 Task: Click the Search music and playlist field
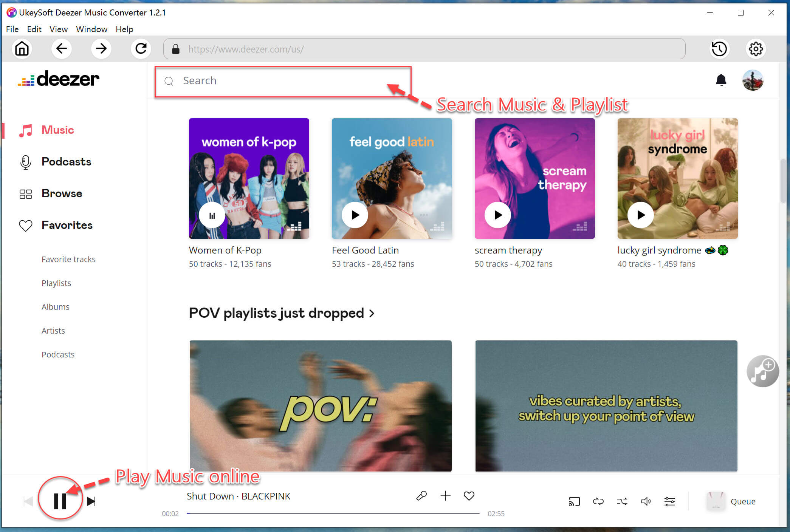pyautogui.click(x=285, y=80)
